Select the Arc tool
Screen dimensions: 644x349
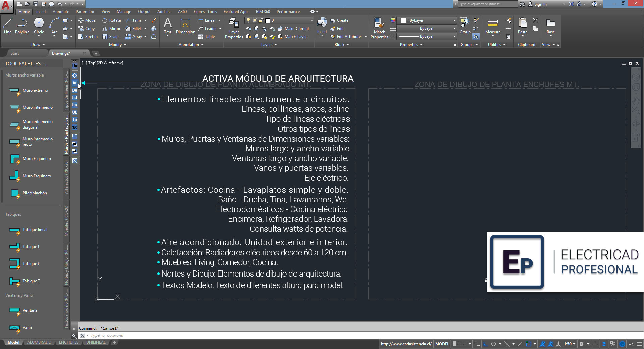point(54,26)
